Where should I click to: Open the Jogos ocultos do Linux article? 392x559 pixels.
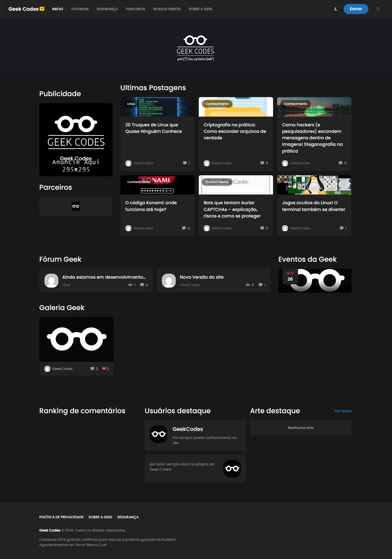313,206
